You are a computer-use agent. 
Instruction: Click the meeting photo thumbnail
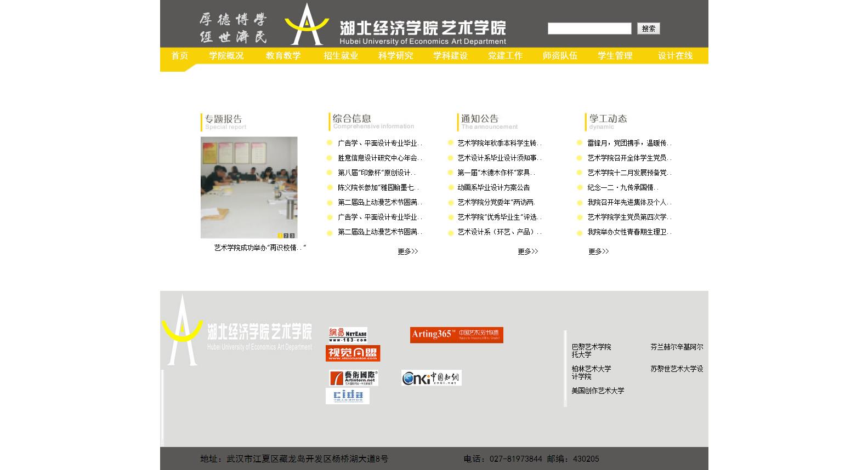[x=248, y=186]
